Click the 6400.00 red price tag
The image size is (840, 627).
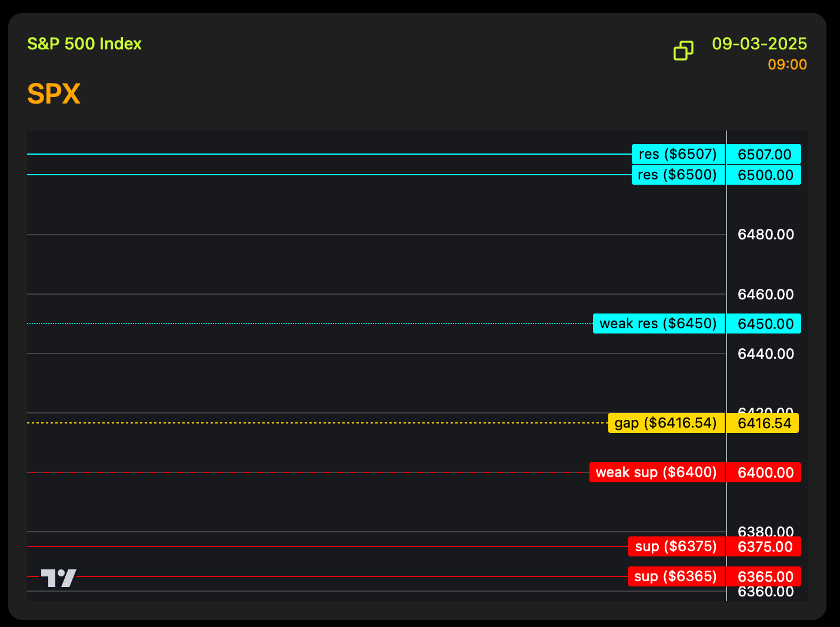click(764, 472)
